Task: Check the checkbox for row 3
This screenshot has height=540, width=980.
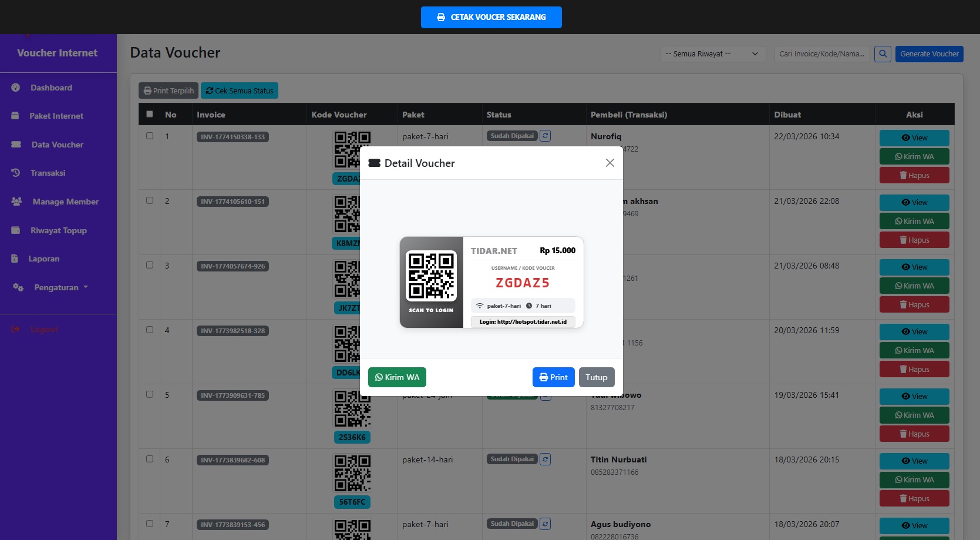Action: (x=150, y=265)
